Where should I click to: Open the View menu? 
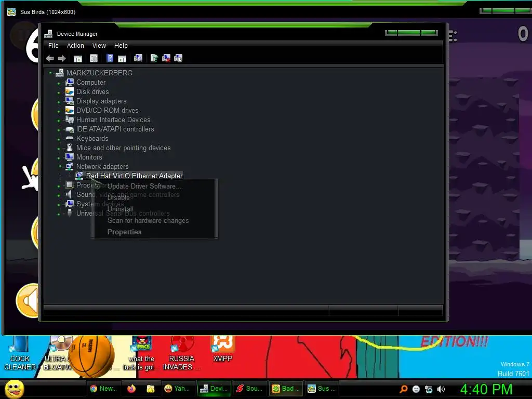(x=99, y=46)
